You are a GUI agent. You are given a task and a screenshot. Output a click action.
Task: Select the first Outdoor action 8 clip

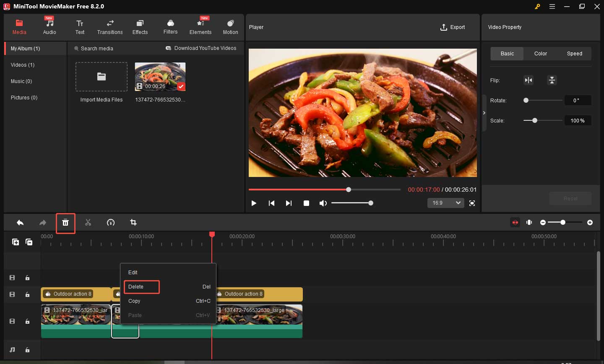[x=76, y=294]
